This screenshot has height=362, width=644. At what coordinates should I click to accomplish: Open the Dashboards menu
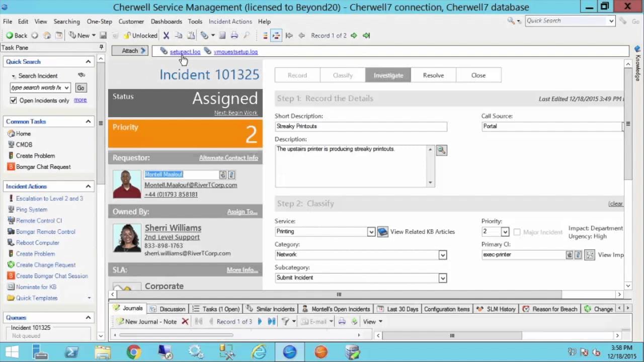[x=167, y=22]
